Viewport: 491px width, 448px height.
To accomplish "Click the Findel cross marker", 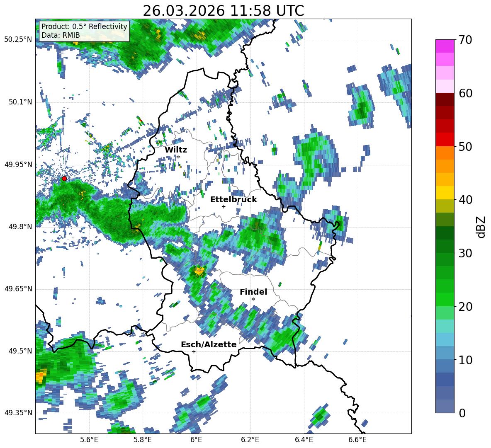I will (x=253, y=299).
